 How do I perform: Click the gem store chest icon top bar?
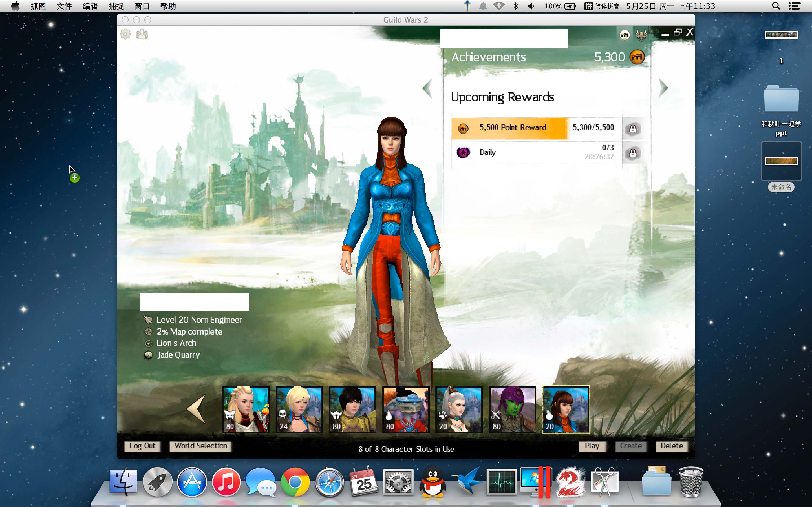(625, 35)
